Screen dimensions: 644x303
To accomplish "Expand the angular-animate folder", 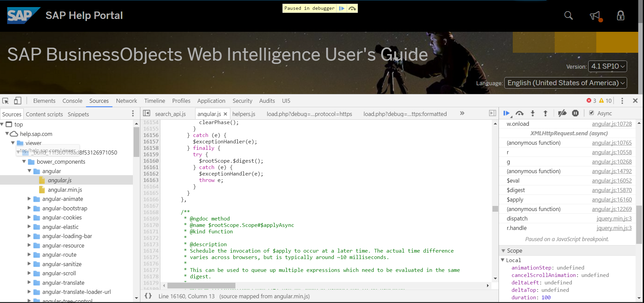I will [29, 199].
